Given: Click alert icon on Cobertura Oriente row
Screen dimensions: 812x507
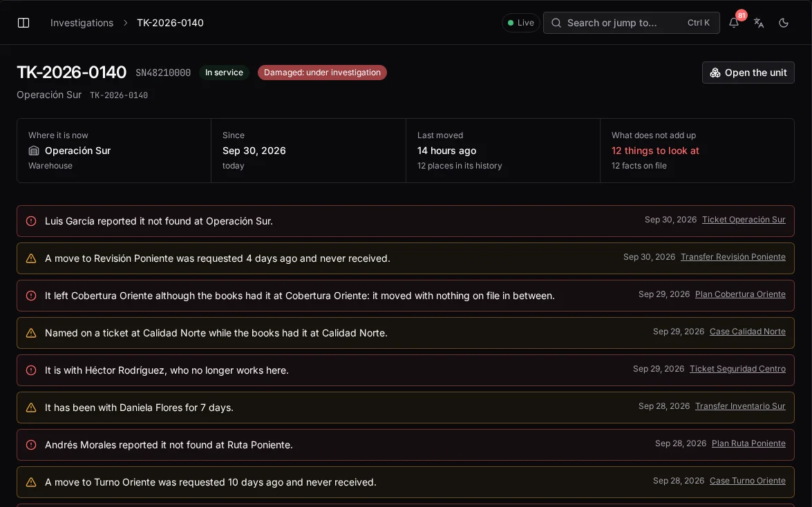Looking at the screenshot, I should tap(31, 296).
